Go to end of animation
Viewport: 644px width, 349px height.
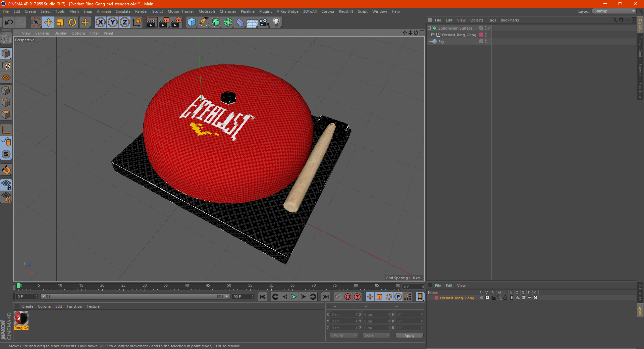tap(325, 297)
